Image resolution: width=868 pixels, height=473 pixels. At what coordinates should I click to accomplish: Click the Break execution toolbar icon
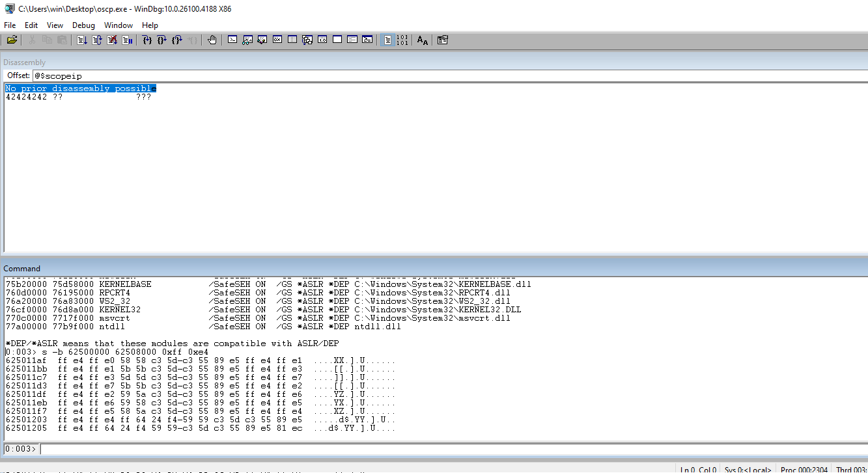click(x=128, y=40)
